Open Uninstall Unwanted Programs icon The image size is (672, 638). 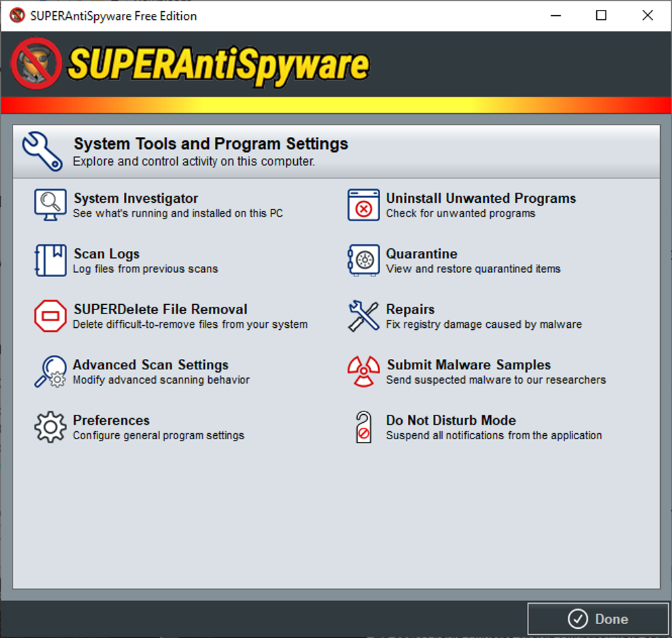(364, 205)
